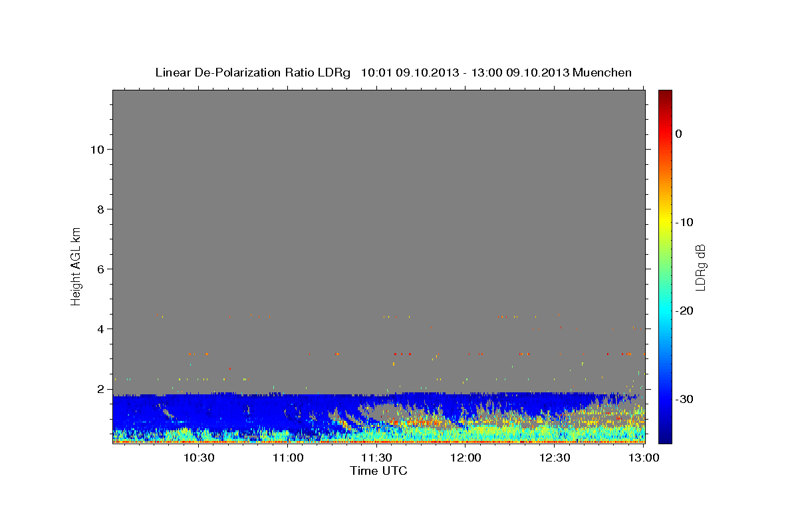Viewport: 798px width, 532px height.
Task: Click the height tick label 10
Action: coord(96,149)
